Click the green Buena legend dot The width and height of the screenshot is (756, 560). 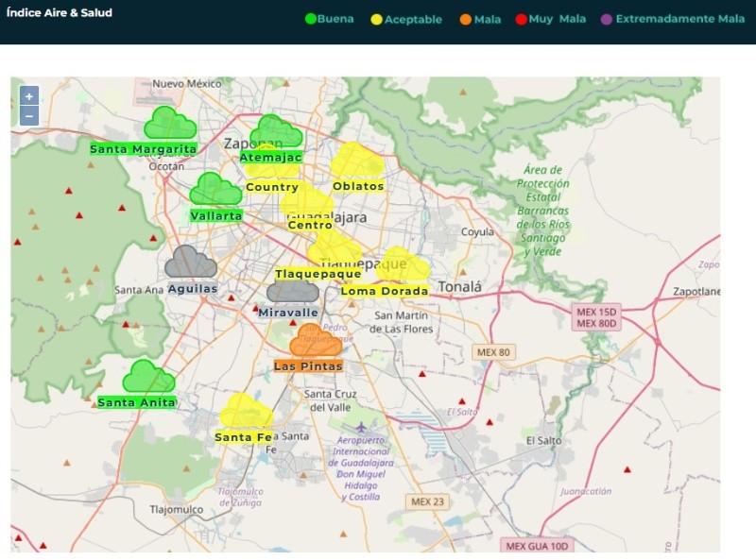(x=311, y=19)
